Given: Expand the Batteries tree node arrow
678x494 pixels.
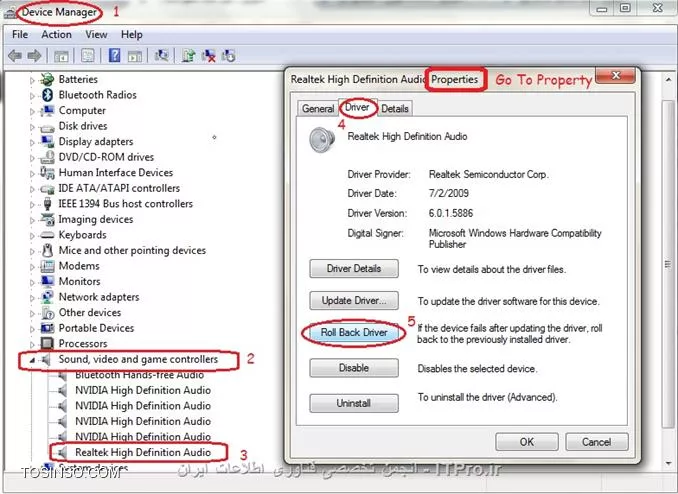Looking at the screenshot, I should pos(32,80).
